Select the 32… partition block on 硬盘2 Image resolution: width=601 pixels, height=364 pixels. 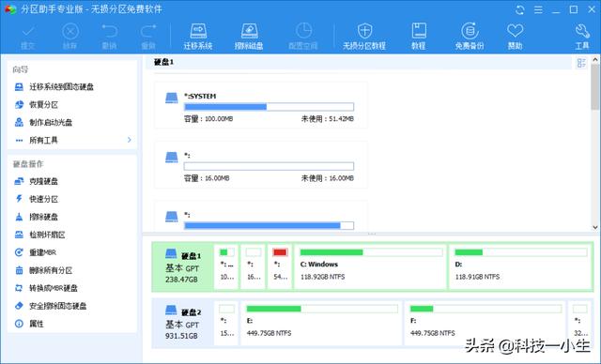pos(580,324)
